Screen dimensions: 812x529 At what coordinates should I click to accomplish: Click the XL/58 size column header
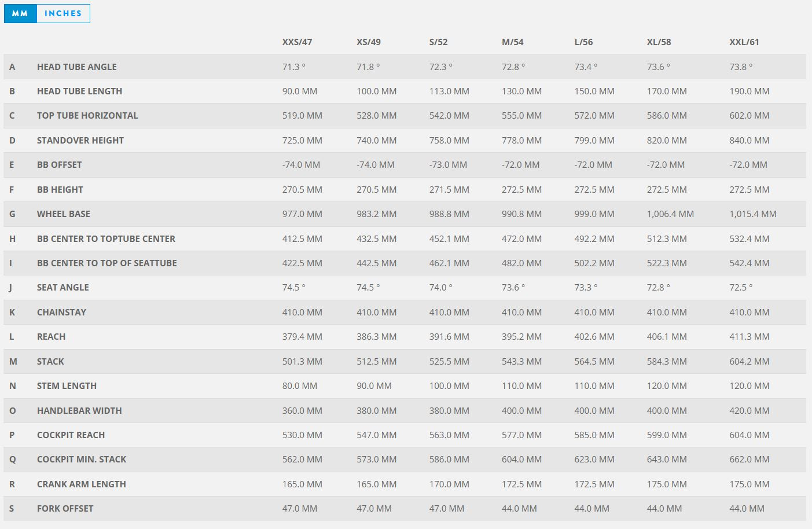point(659,42)
